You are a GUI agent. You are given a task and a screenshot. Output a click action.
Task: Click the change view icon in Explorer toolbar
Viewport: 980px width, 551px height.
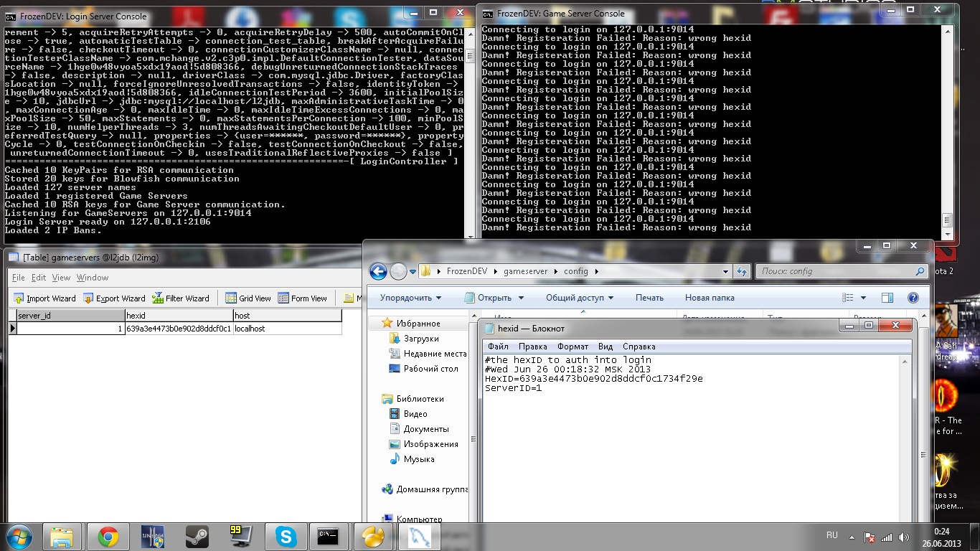[x=848, y=298]
